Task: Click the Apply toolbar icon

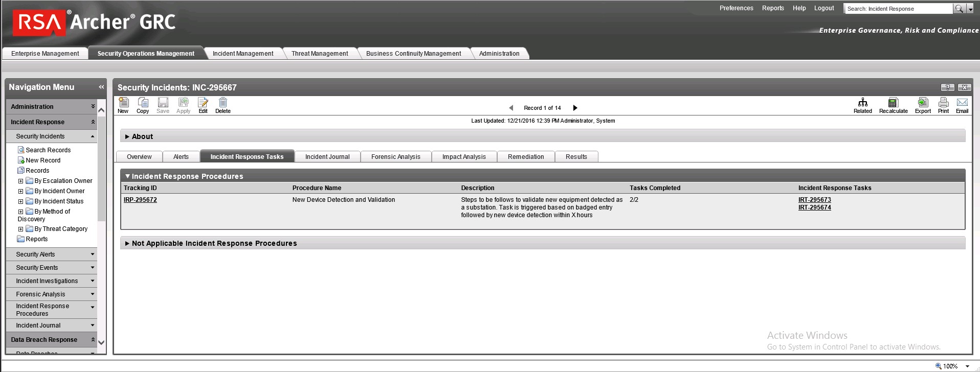Action: pyautogui.click(x=183, y=105)
